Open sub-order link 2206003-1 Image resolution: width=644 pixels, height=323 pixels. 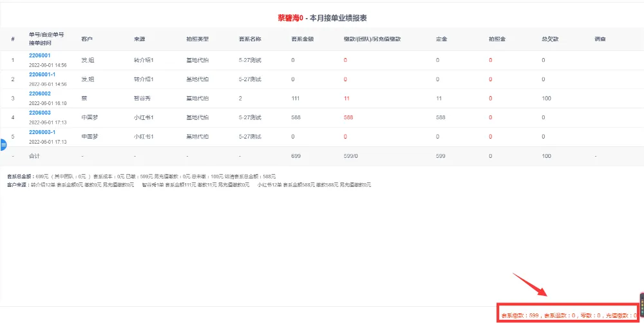(42, 132)
